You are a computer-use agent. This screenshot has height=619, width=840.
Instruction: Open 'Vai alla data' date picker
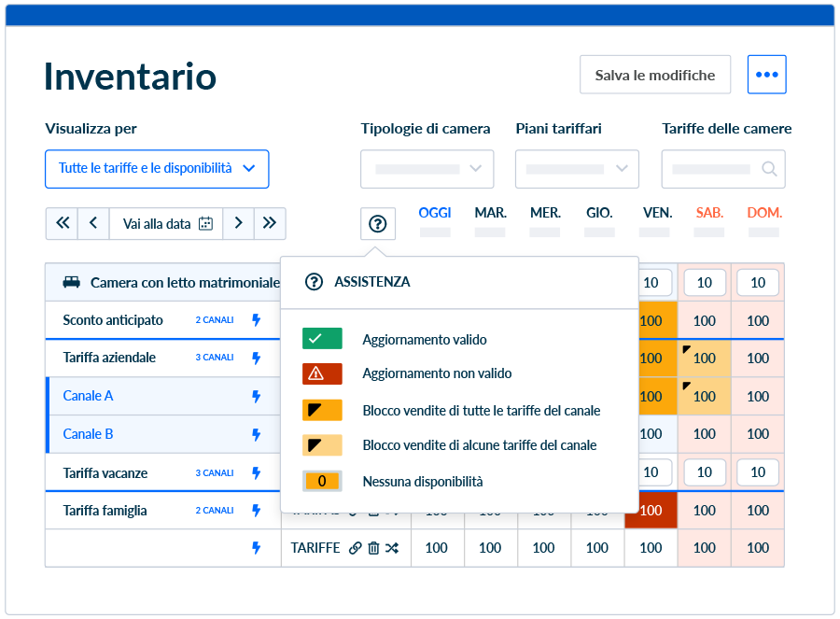coord(167,223)
